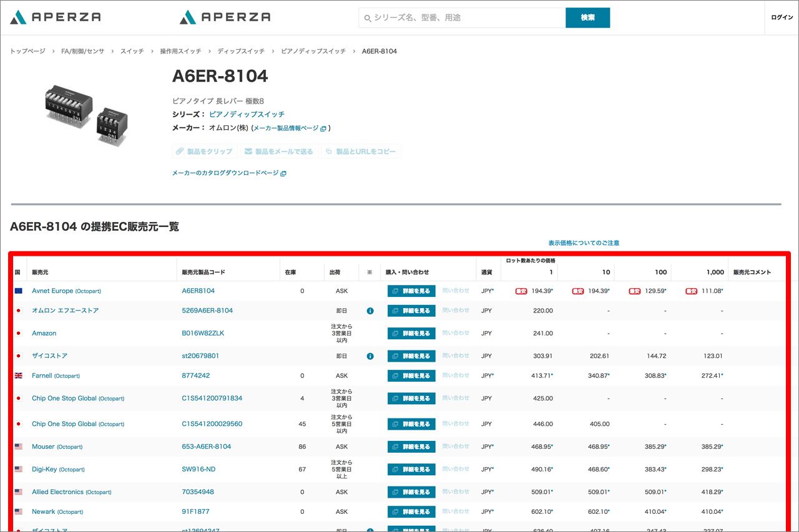Open メーカー製品情報ページ link

pyautogui.click(x=290, y=128)
